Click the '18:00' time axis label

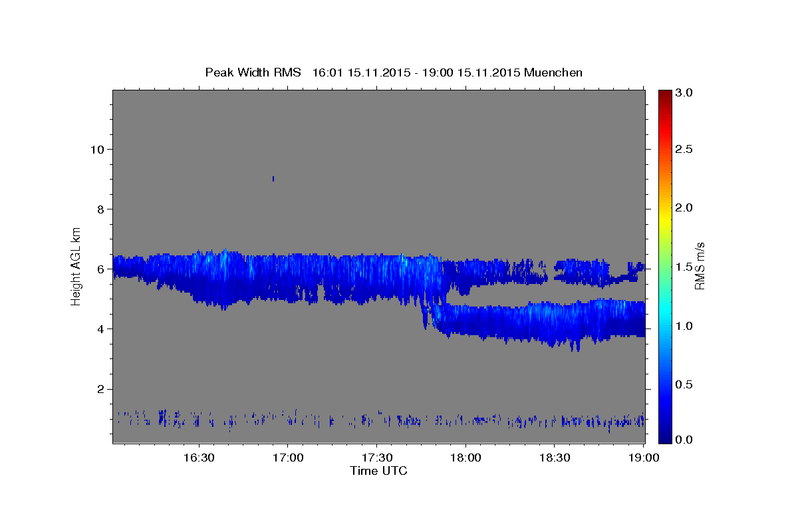click(465, 458)
